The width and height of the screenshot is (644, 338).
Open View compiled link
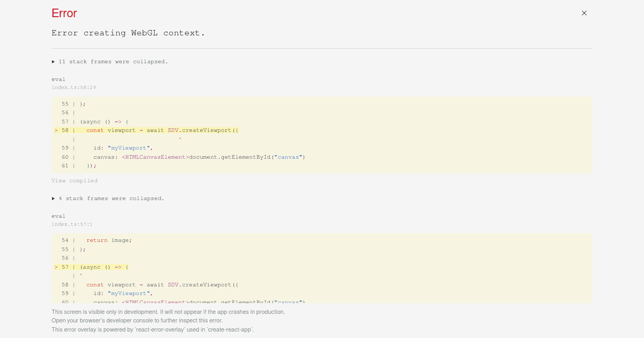pyautogui.click(x=75, y=181)
